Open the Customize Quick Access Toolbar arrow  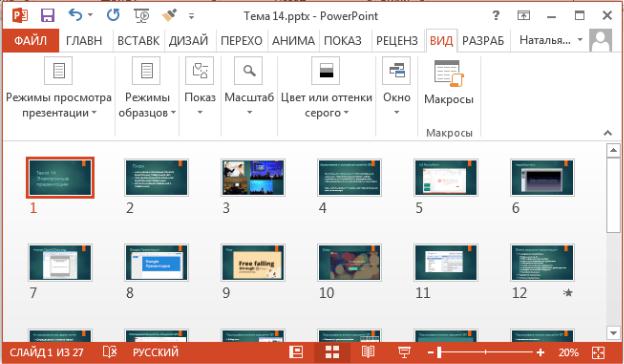coord(191,16)
